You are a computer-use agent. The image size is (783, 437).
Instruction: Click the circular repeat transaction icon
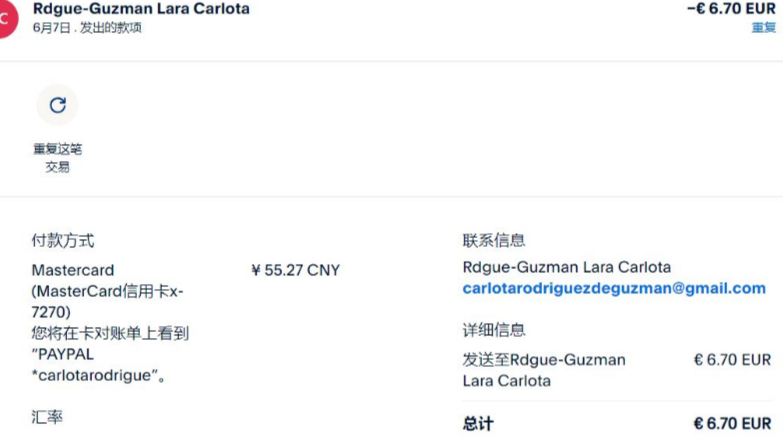pos(57,105)
